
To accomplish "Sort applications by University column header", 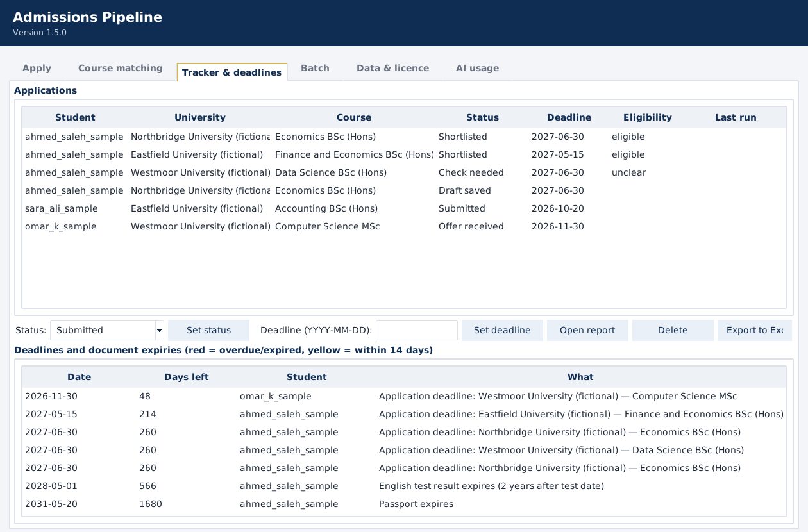I will (x=200, y=117).
